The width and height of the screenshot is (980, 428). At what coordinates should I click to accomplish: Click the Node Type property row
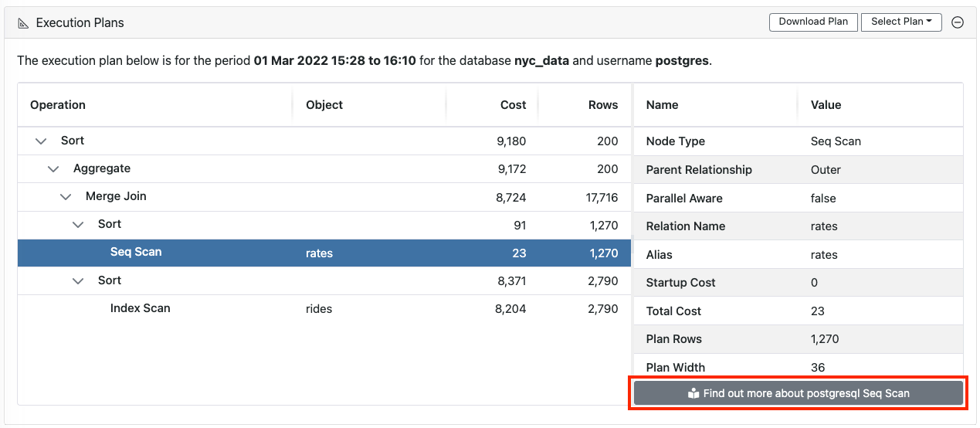[799, 141]
